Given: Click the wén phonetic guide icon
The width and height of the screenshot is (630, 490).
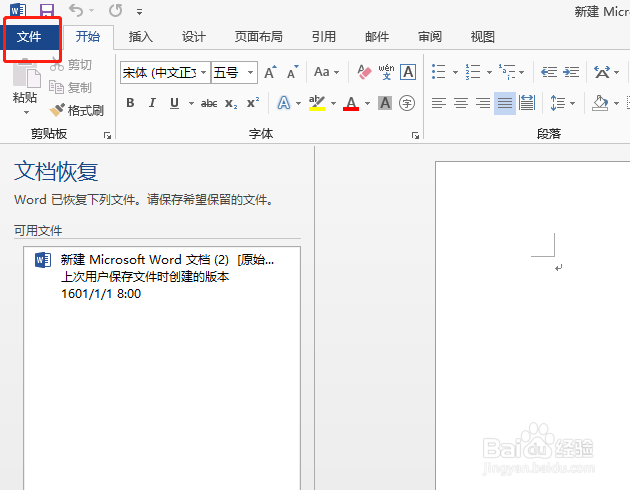Looking at the screenshot, I should 386,72.
